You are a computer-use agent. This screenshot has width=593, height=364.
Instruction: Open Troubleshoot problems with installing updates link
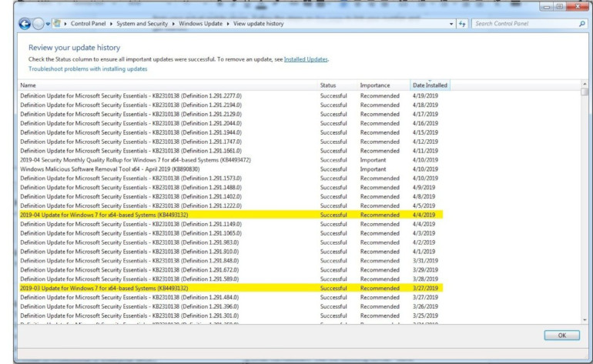[88, 68]
